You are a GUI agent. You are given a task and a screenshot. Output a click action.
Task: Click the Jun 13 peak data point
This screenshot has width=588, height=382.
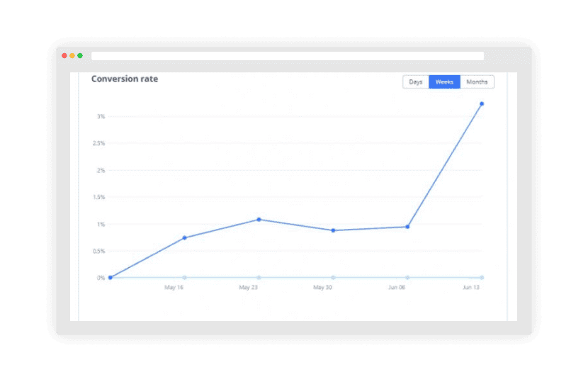482,104
